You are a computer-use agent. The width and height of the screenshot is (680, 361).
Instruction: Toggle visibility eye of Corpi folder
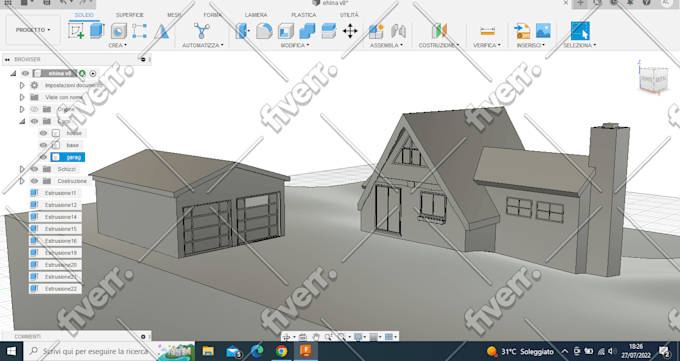pos(35,121)
